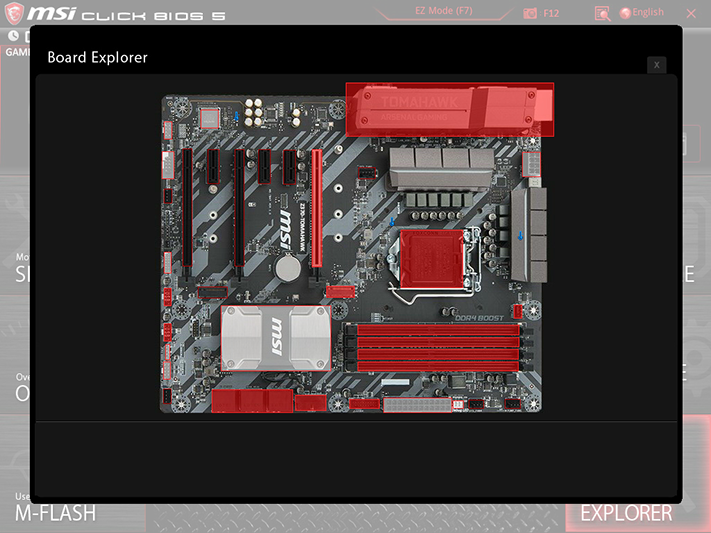The image size is (711, 533).
Task: Select the red header left of the 24-pin connector
Action: point(365,404)
